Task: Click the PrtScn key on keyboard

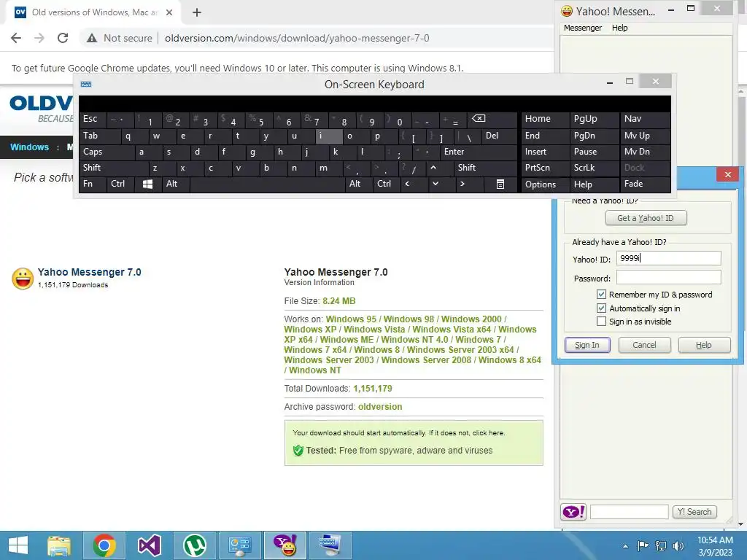Action: tap(545, 168)
